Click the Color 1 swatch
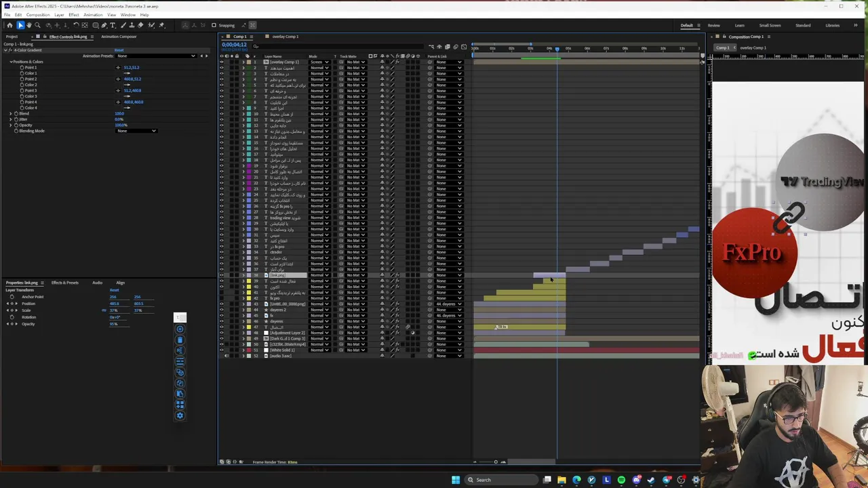The image size is (868, 488). coord(125,73)
